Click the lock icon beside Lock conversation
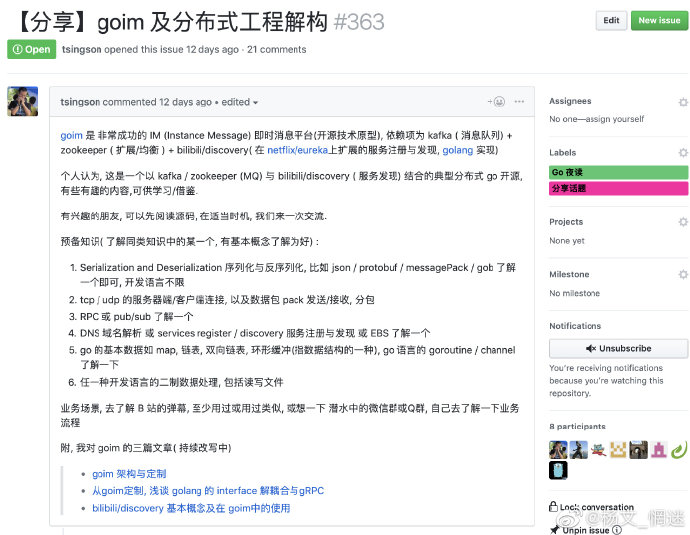The image size is (690, 535). coord(553,506)
